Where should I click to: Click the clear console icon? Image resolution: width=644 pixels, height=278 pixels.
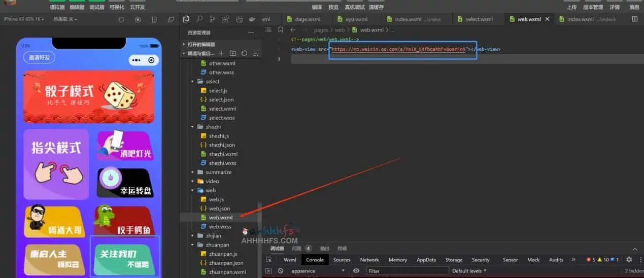click(281, 271)
